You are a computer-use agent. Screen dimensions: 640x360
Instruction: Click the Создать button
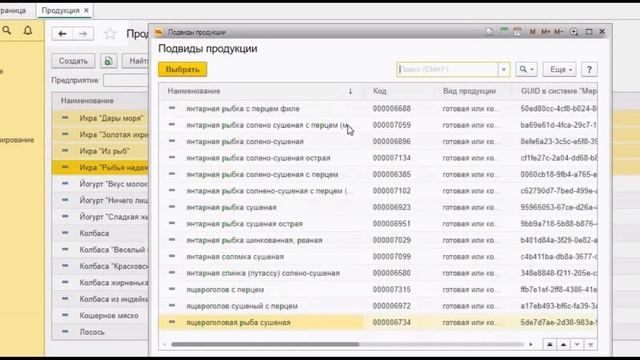pyautogui.click(x=73, y=61)
